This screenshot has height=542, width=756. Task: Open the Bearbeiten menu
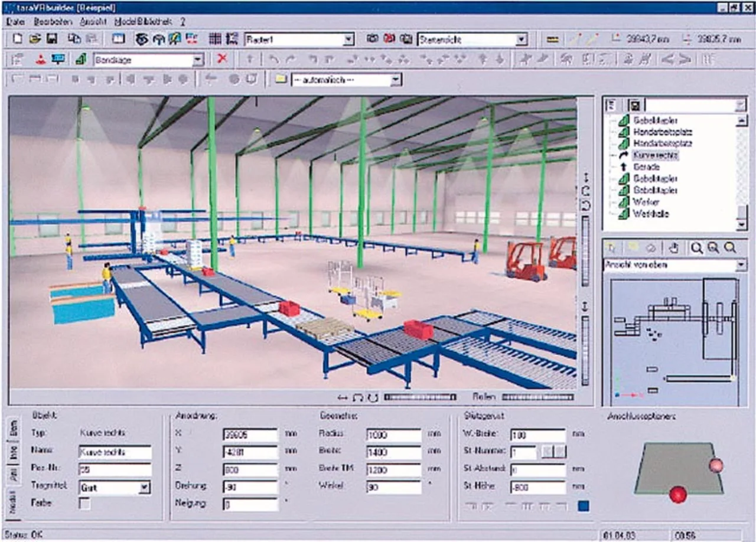[x=53, y=21]
